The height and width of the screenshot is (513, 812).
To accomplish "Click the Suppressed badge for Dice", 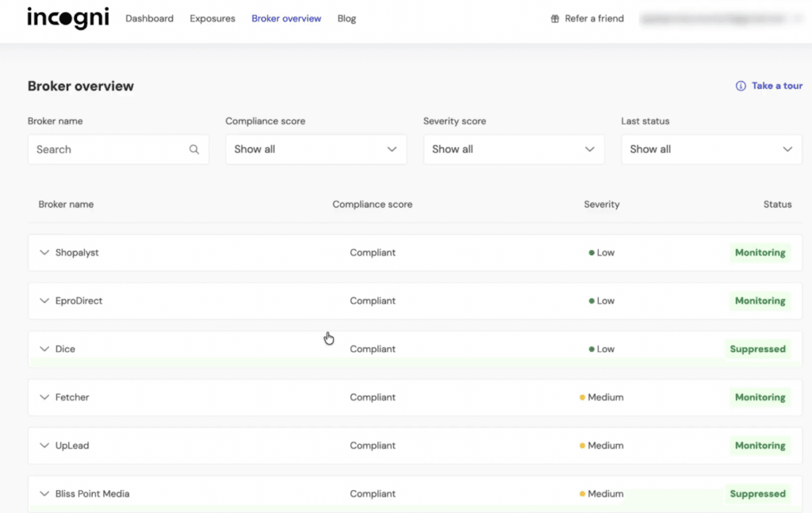I will point(757,349).
